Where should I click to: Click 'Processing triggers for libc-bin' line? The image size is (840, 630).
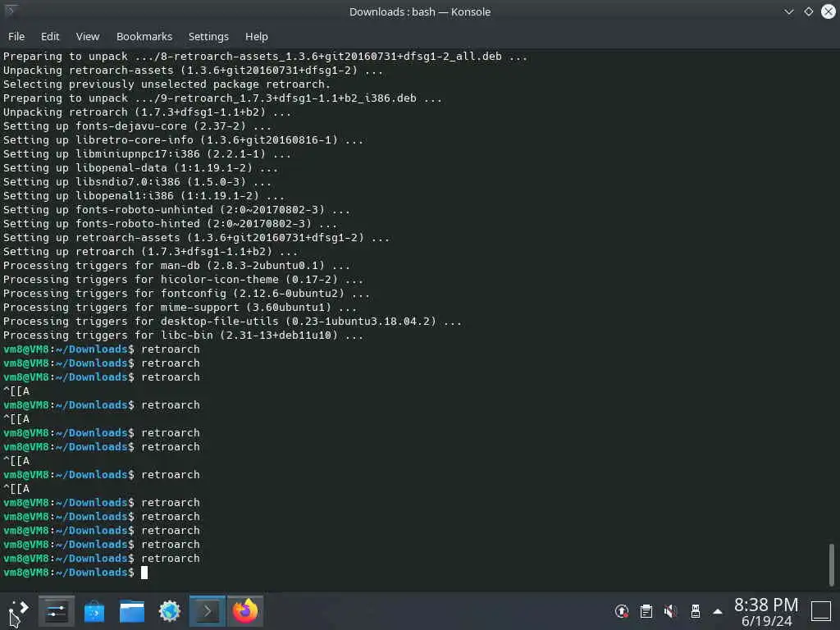[x=183, y=335]
